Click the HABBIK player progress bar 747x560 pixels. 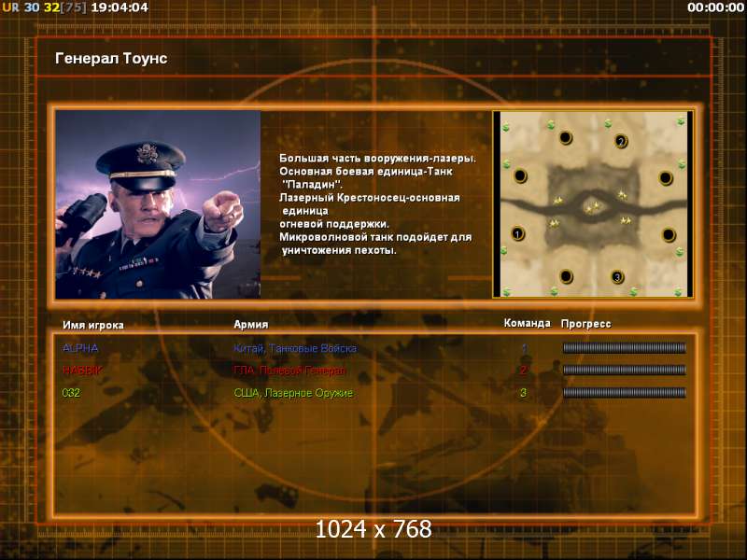[624, 370]
